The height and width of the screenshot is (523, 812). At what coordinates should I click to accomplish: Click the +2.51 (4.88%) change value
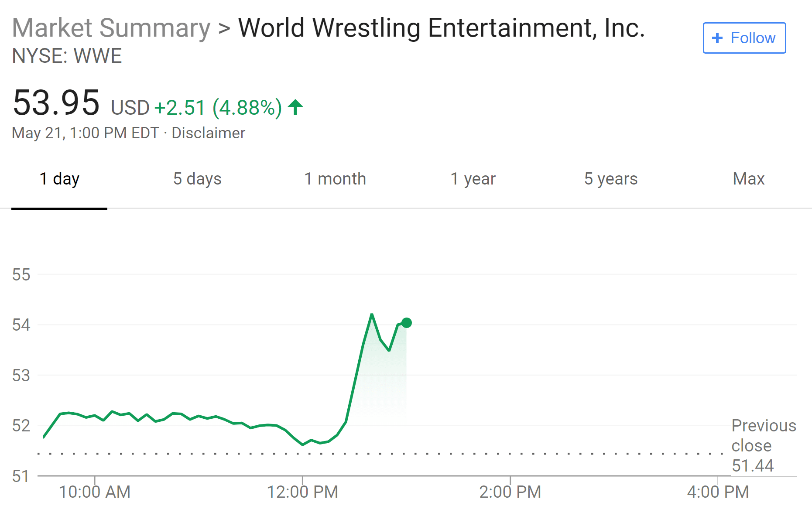(218, 107)
